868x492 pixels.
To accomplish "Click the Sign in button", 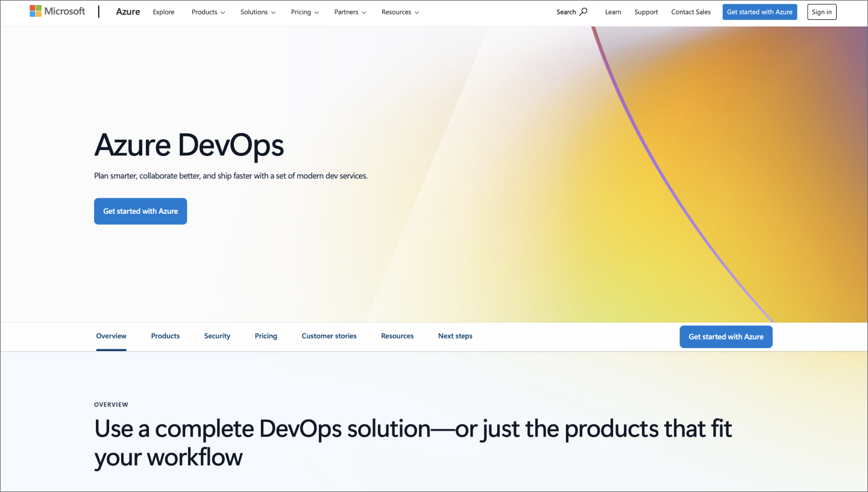I will pos(822,12).
